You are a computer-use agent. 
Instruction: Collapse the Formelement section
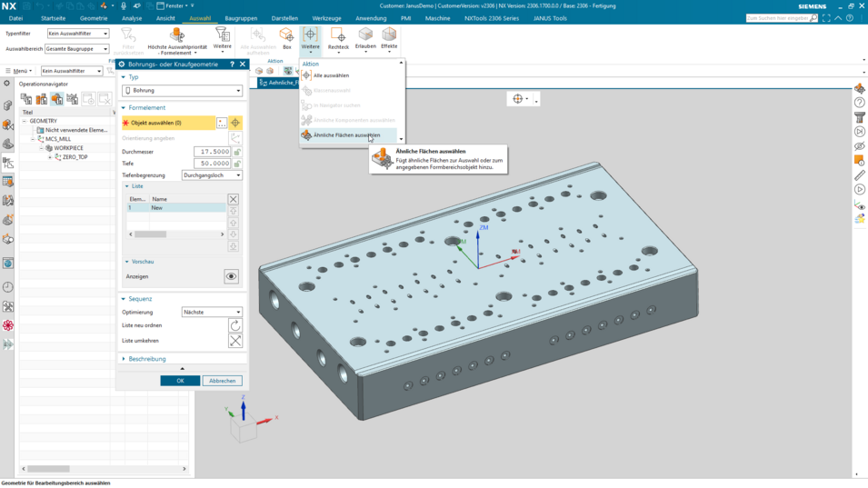pyautogui.click(x=124, y=108)
